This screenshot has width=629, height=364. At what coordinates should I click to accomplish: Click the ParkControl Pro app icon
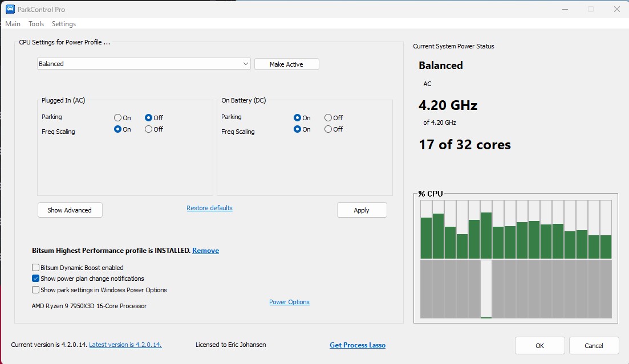(x=10, y=9)
